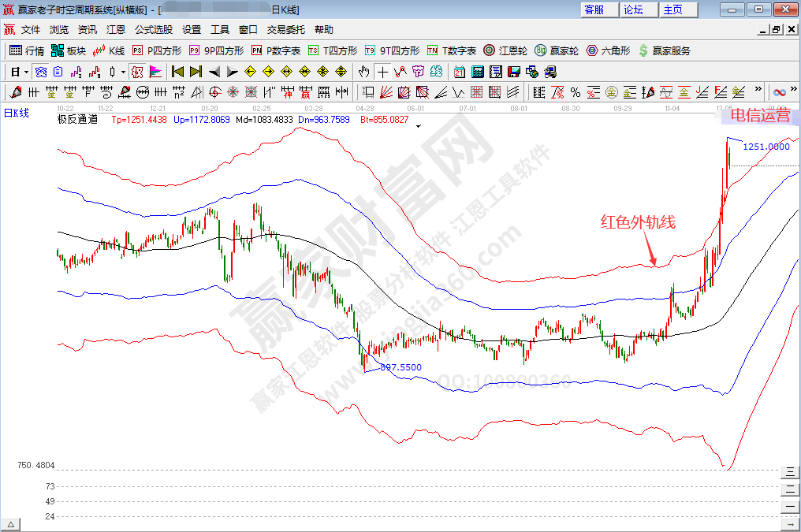Open the 公式选股 menu
This screenshot has height=532, width=801.
153,29
